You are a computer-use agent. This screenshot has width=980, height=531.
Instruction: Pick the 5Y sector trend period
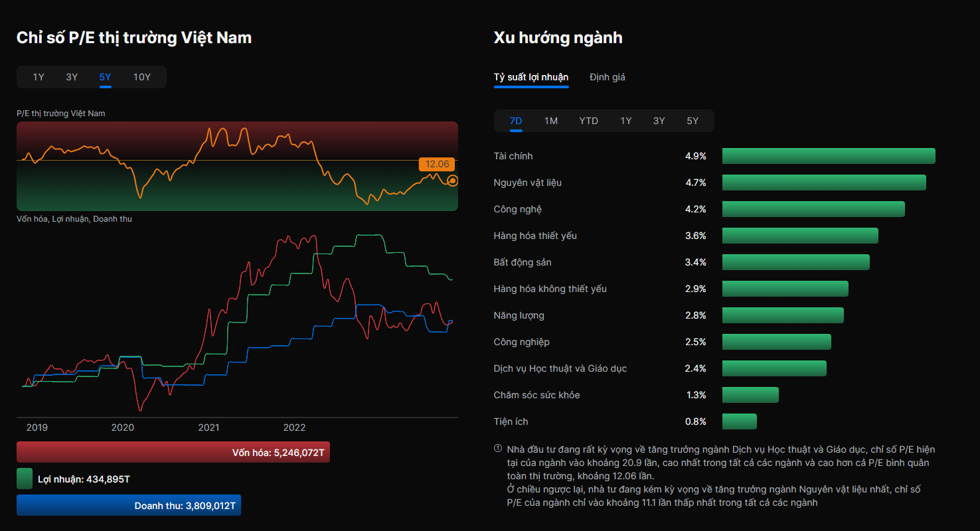693,121
